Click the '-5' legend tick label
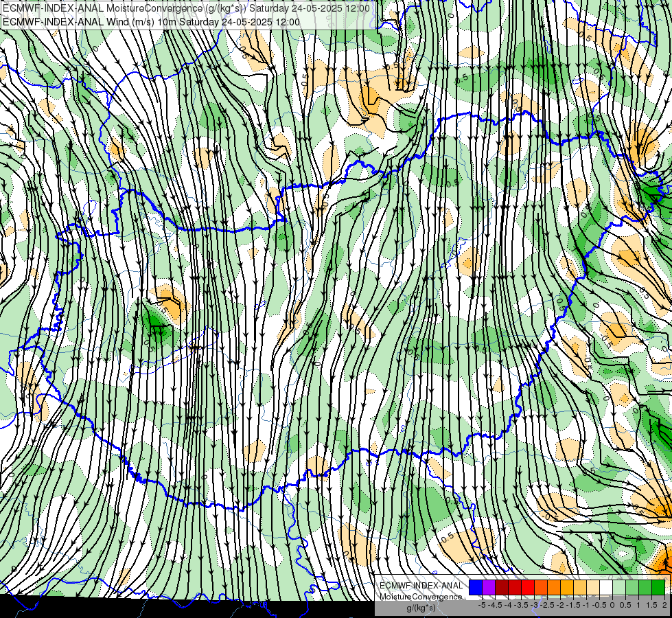This screenshot has height=618, width=672. pos(482,605)
